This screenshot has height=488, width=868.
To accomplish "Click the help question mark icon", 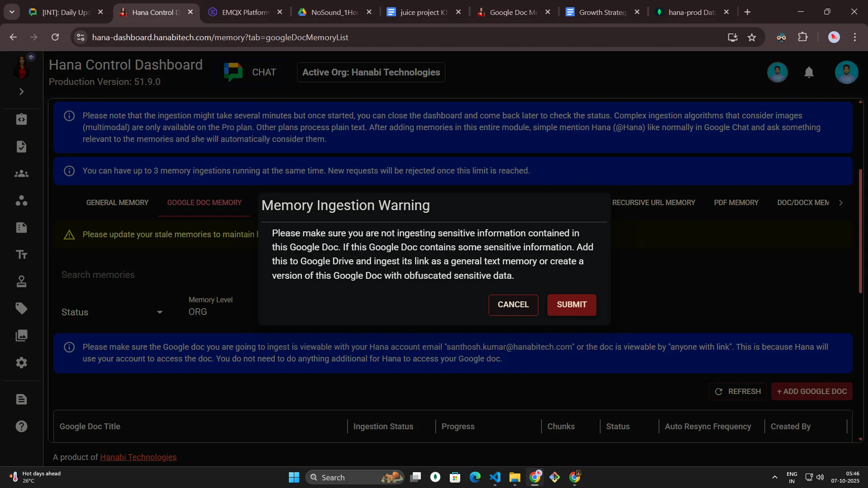I will pyautogui.click(x=21, y=427).
